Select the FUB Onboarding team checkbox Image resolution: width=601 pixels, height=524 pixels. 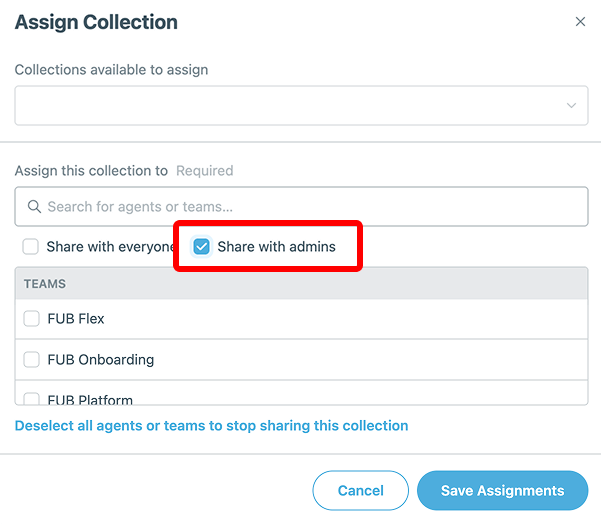31,360
